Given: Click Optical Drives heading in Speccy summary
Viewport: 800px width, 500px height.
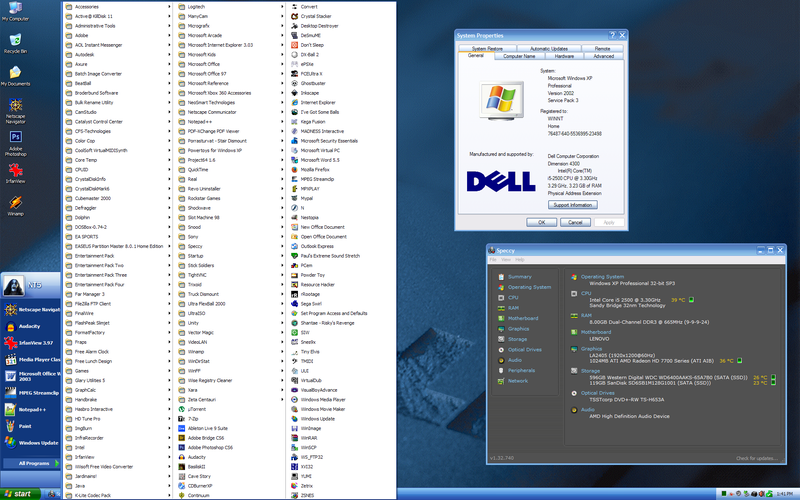Looking at the screenshot, I should point(597,393).
